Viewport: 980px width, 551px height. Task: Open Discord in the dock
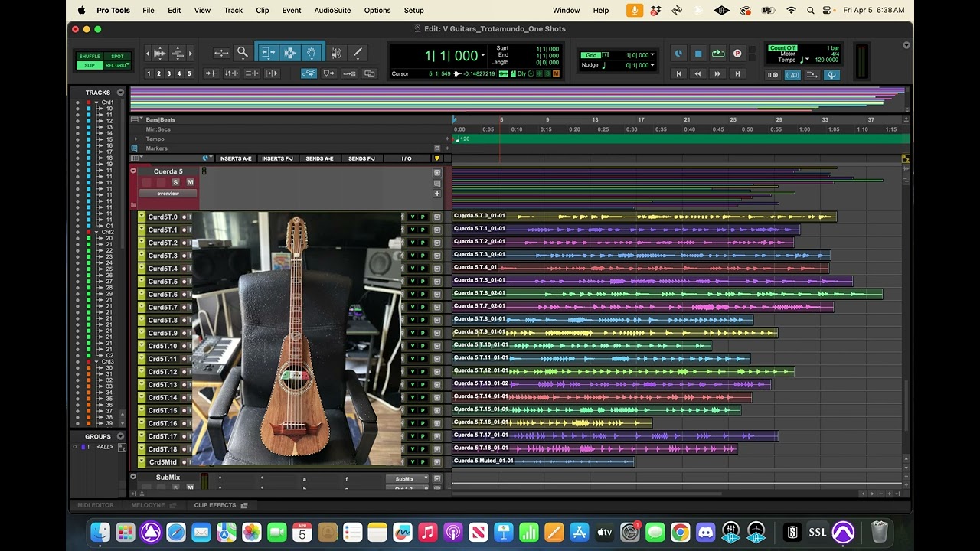click(x=705, y=532)
